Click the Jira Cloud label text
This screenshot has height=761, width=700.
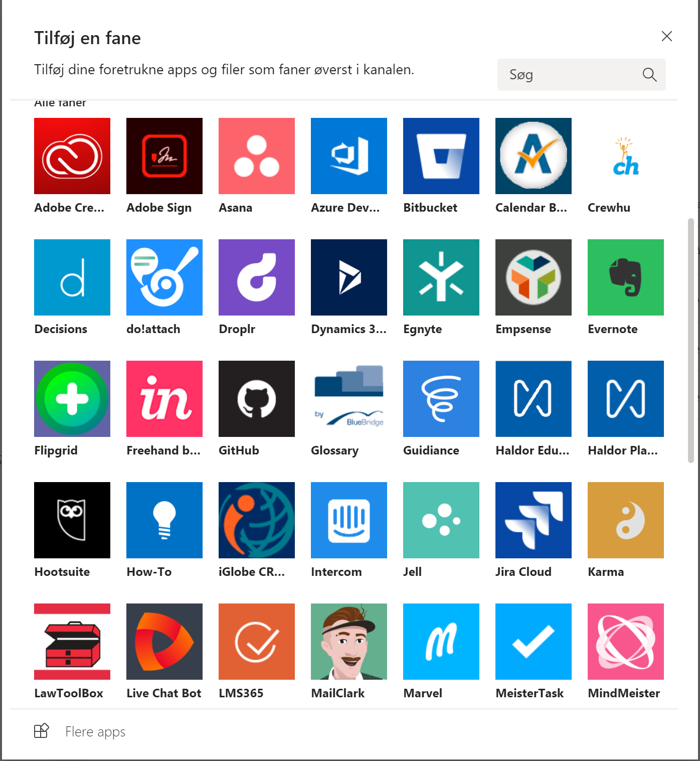523,572
